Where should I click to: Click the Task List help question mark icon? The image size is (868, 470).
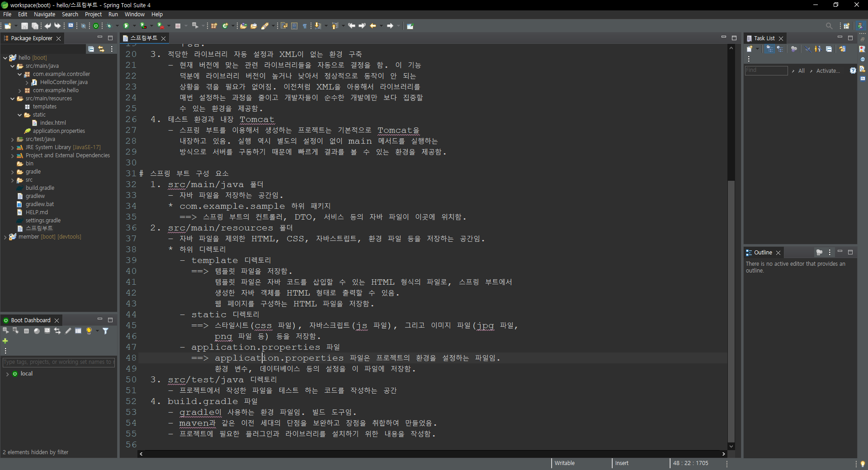point(853,70)
